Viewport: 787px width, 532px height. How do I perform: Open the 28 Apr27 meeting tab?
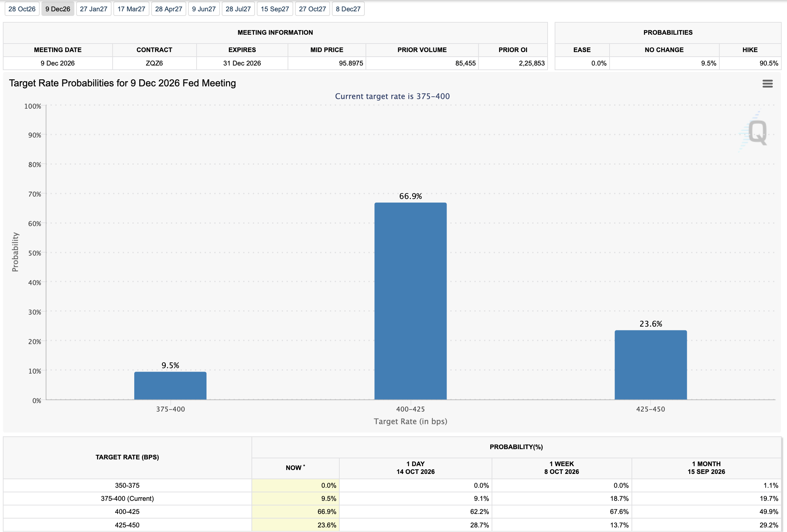(169, 9)
